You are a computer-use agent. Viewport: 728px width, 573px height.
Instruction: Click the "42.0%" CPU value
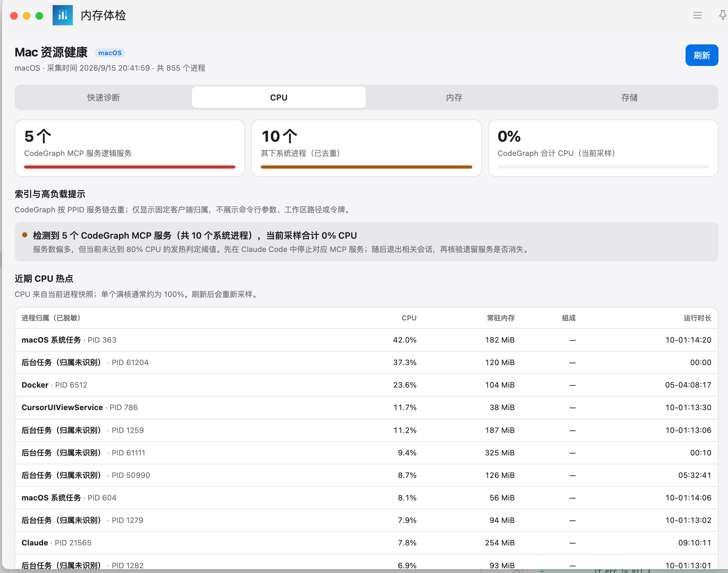coord(405,340)
